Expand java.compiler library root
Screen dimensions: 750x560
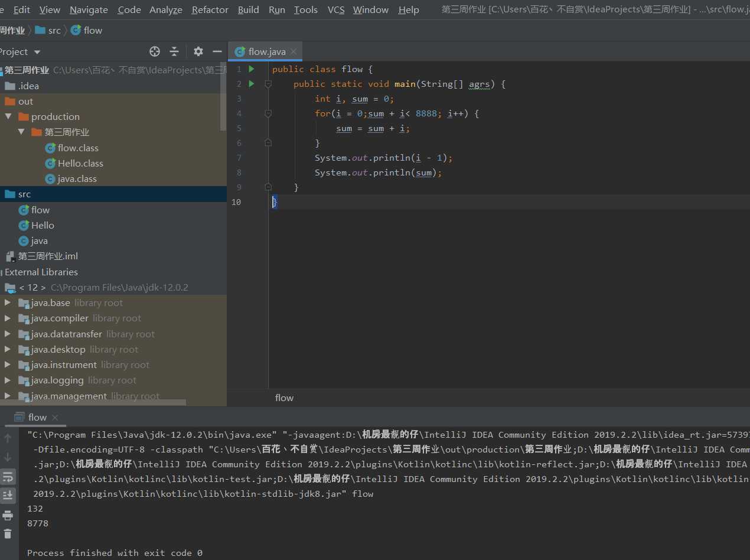[x=8, y=318]
